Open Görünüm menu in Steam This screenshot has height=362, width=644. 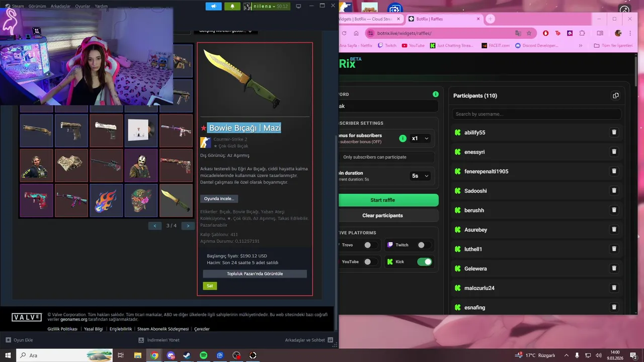37,6
